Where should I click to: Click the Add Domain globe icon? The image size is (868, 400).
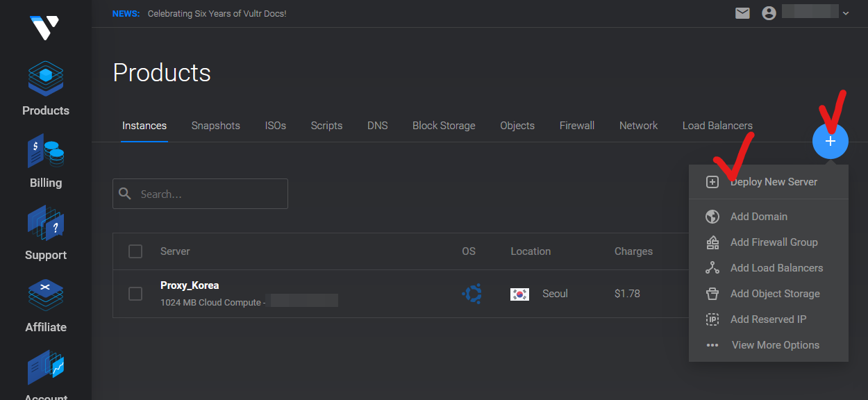[712, 217]
